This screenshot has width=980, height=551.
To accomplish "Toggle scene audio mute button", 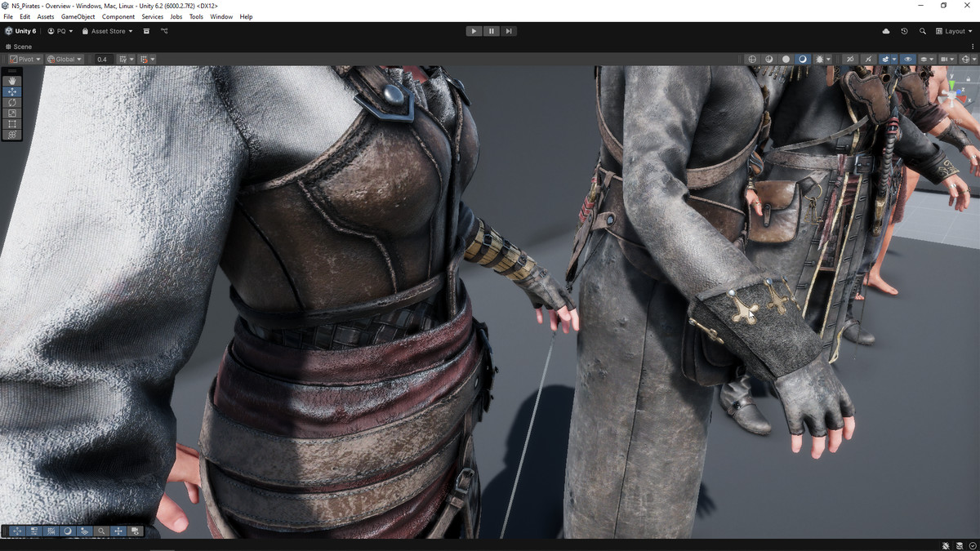I will [x=867, y=60].
